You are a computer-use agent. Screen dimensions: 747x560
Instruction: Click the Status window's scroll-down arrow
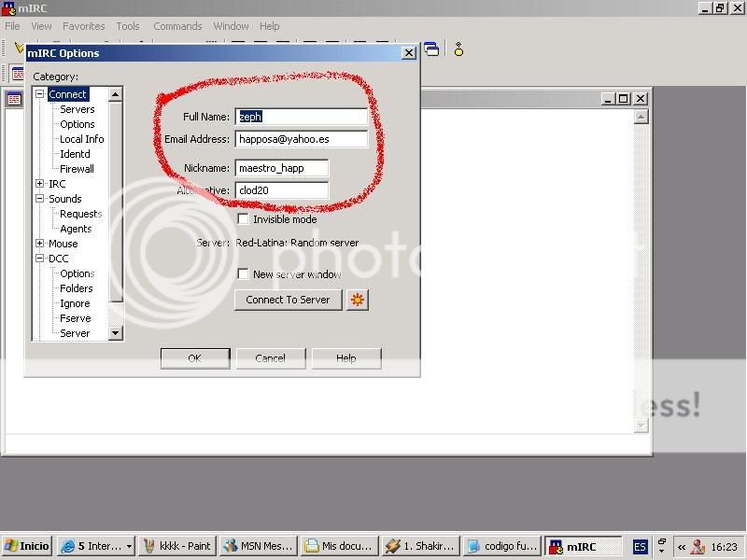click(x=641, y=426)
